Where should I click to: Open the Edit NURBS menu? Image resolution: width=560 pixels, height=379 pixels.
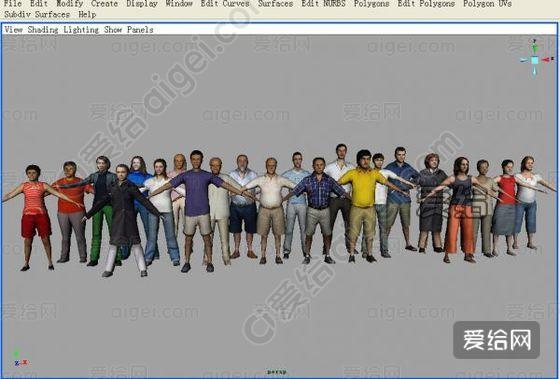coord(324,4)
